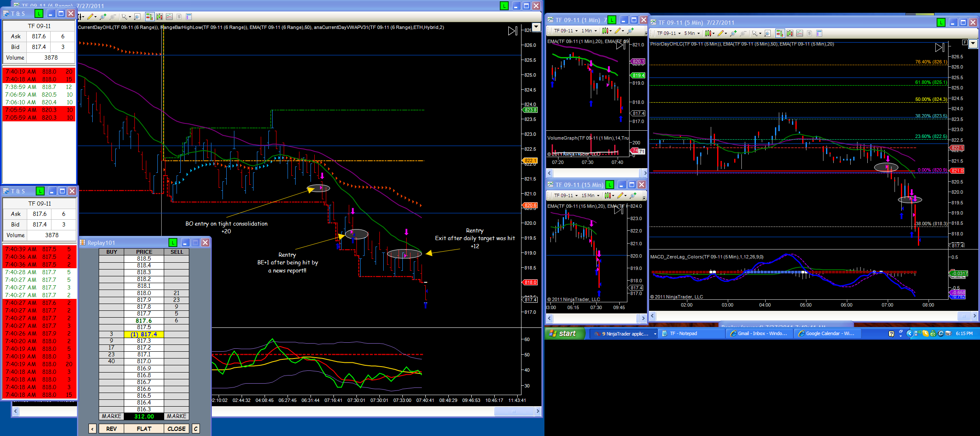Switch to the TF - Notepad taskbar item
This screenshot has height=436, width=980.
point(692,334)
